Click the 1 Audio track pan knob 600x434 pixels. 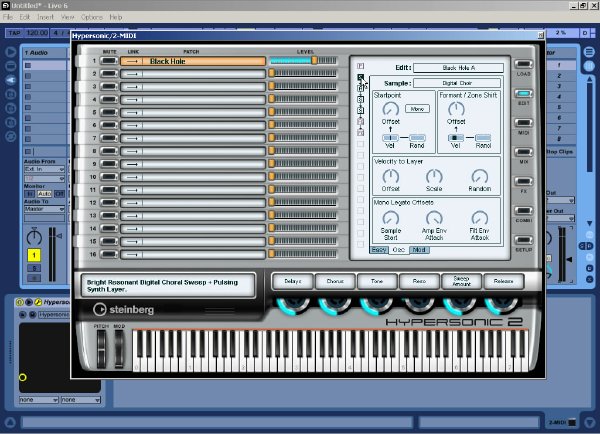tap(34, 237)
